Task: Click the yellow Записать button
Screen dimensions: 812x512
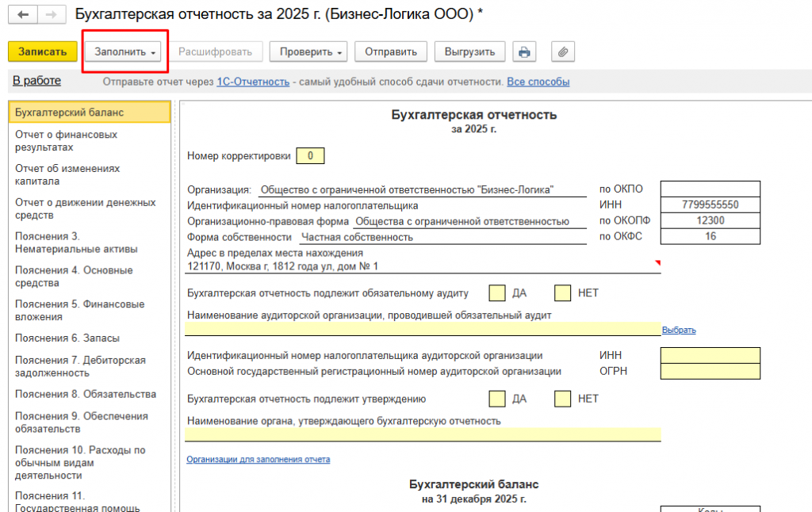Action: 43,52
